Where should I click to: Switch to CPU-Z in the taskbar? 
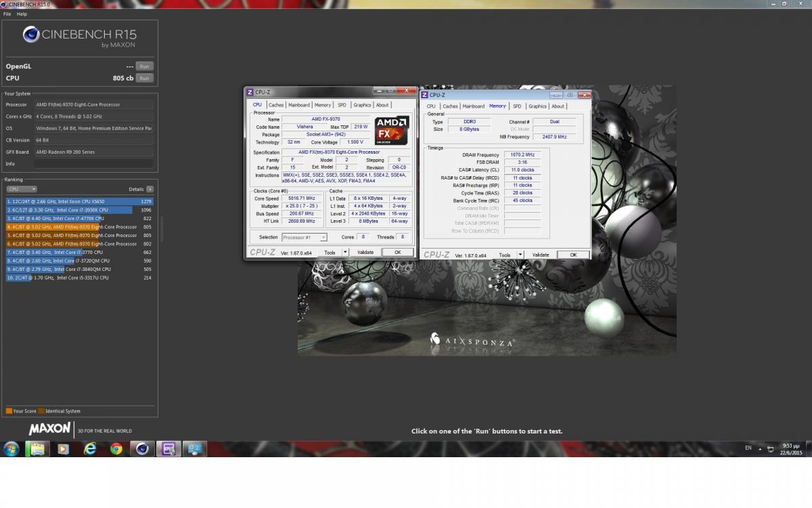[x=168, y=448]
